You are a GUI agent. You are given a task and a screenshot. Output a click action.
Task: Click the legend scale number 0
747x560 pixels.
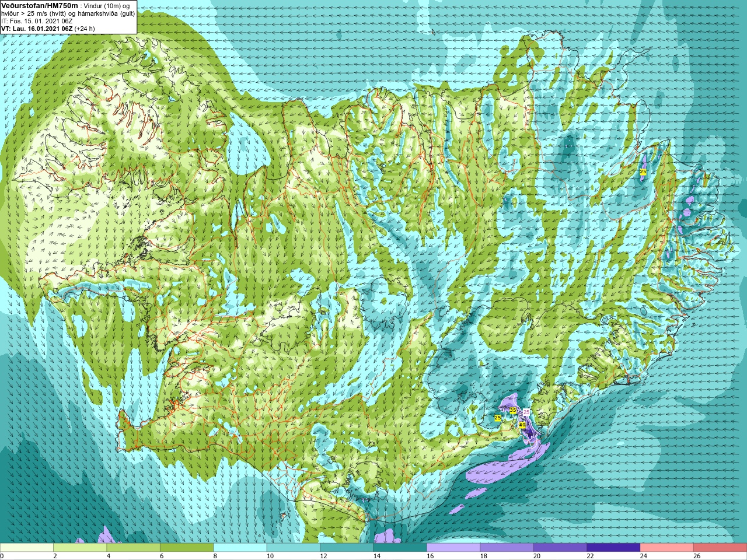2,556
